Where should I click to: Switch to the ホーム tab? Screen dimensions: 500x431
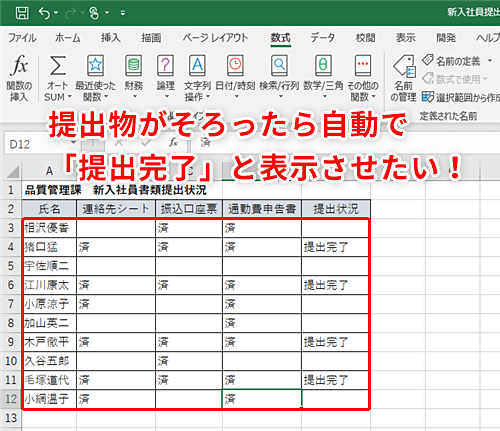click(68, 38)
